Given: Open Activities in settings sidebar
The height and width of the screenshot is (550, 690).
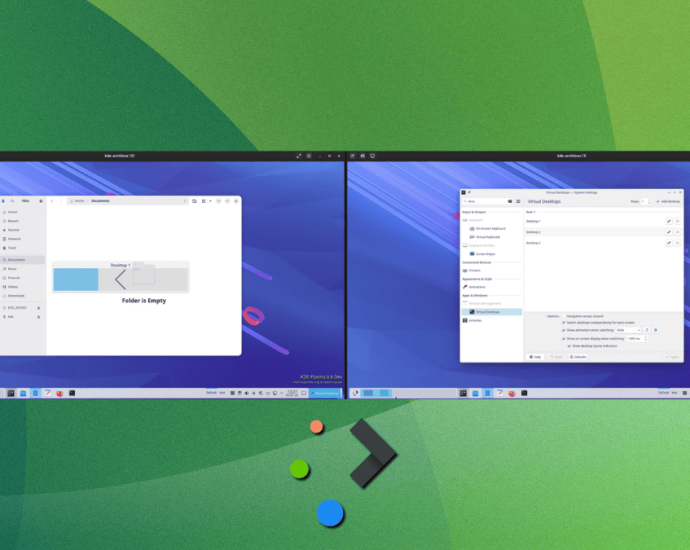Looking at the screenshot, I should coord(492,320).
